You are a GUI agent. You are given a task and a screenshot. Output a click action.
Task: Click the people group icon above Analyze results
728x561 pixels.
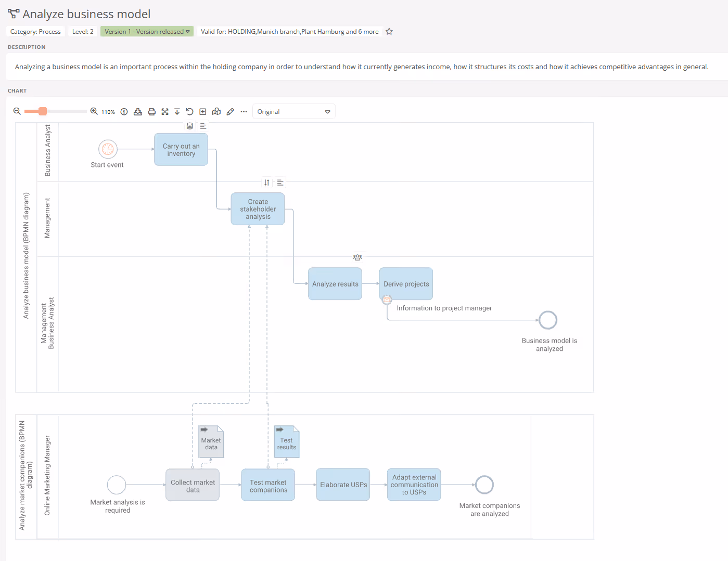tap(357, 257)
